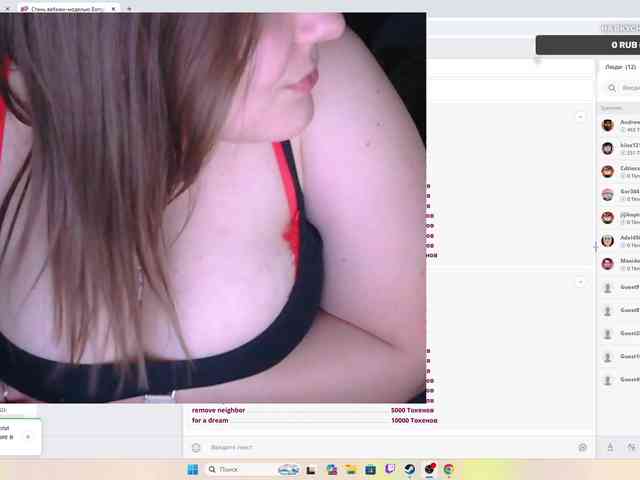The height and width of the screenshot is (480, 640).
Task: Click the 'remove neighbor' menu item
Action: pos(218,410)
